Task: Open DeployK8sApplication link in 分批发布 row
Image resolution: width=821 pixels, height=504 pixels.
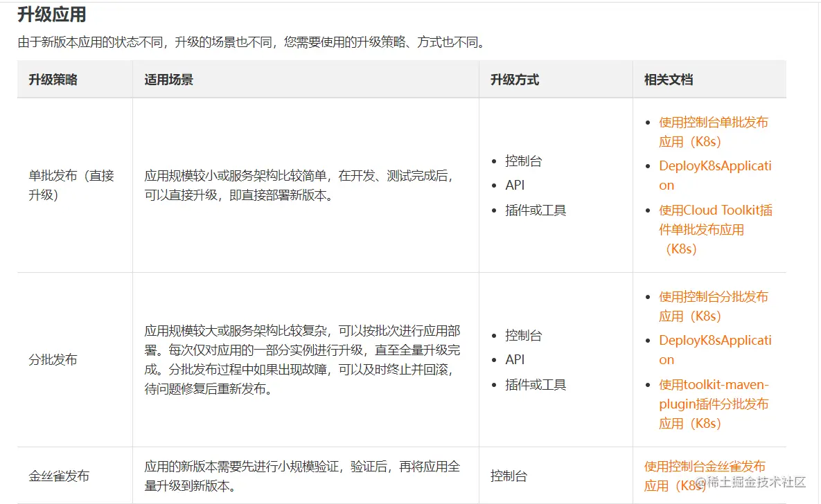Action: point(715,350)
